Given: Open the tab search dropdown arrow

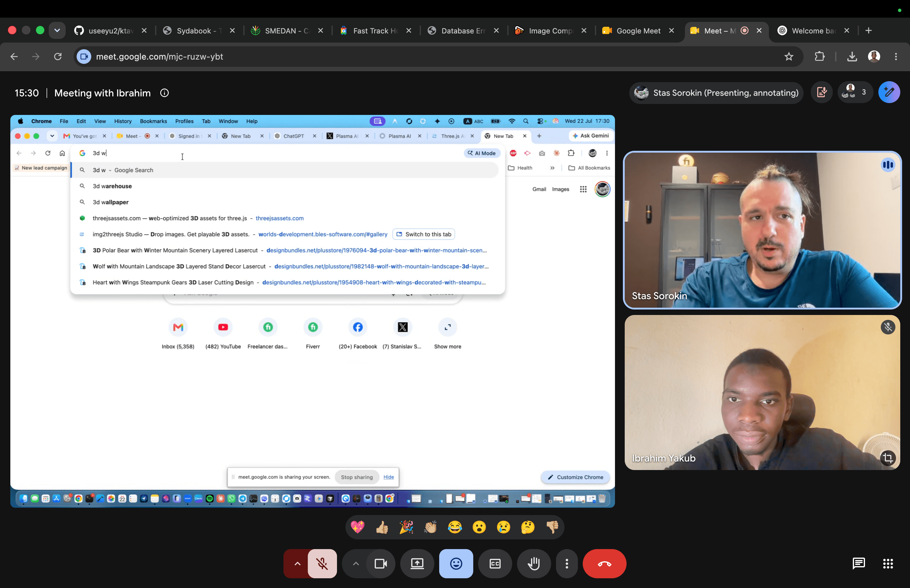Looking at the screenshot, I should point(57,30).
